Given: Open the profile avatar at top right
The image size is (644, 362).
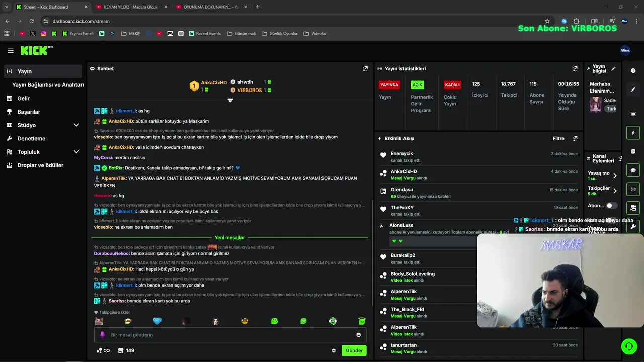Looking at the screenshot, I should click(625, 50).
